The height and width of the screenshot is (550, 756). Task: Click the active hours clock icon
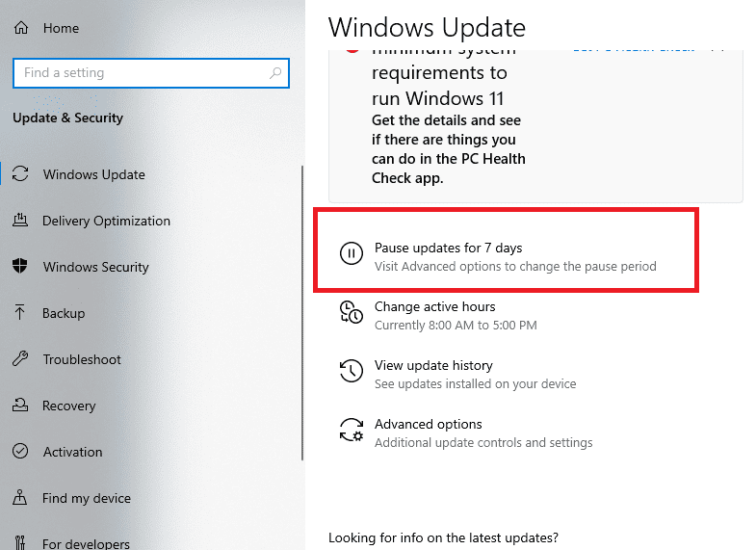352,312
